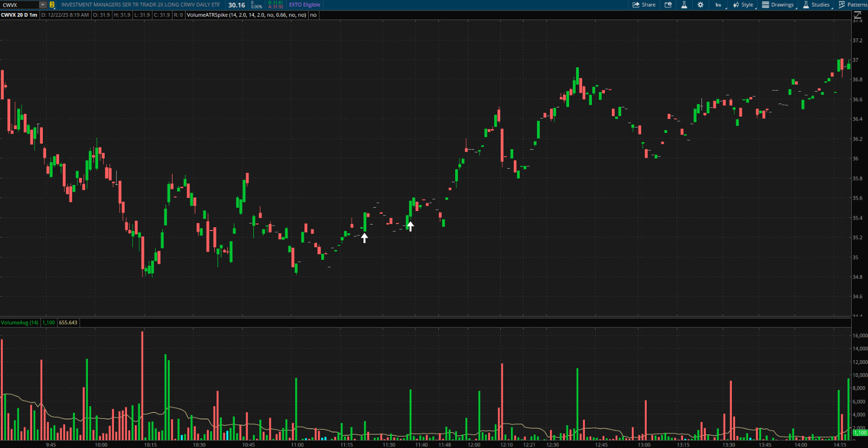The height and width of the screenshot is (448, 868).
Task: Click the Share button
Action: coord(644,5)
